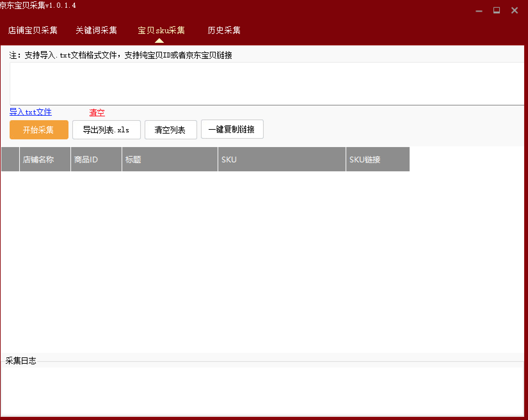Switch to 店铺宝贝采集 tab
The width and height of the screenshot is (528, 420).
33,30
